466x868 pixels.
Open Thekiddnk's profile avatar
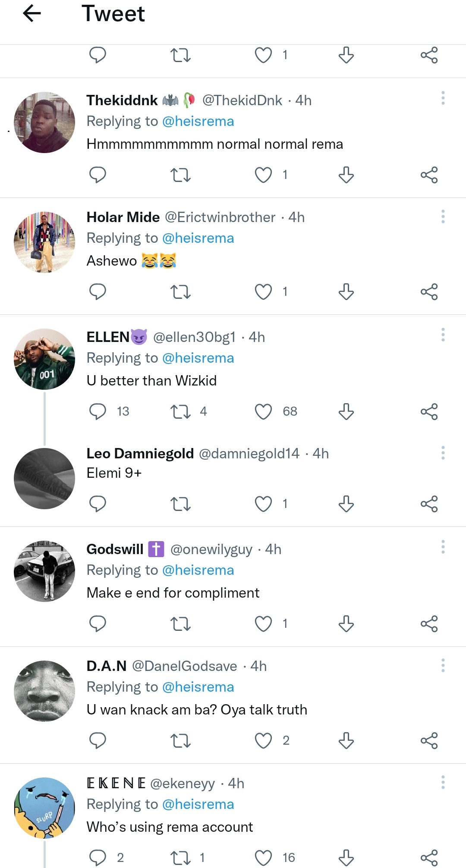click(x=44, y=122)
